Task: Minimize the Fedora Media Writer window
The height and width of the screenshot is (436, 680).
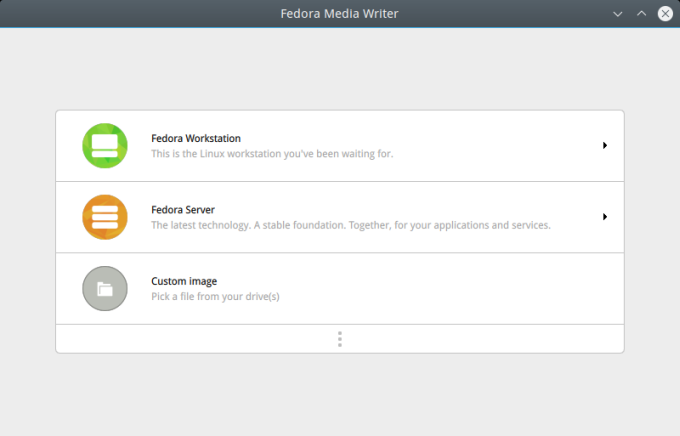Action: coord(618,14)
